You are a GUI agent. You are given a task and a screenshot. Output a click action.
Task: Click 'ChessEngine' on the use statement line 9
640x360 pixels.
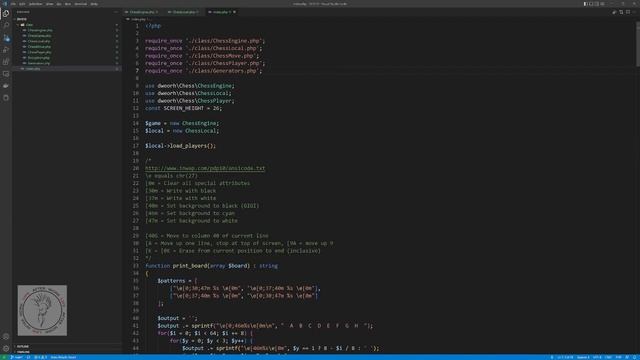coord(214,86)
